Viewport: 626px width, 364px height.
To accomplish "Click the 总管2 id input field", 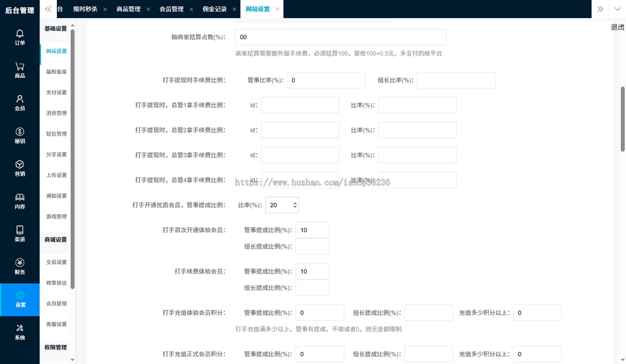I will (x=300, y=130).
